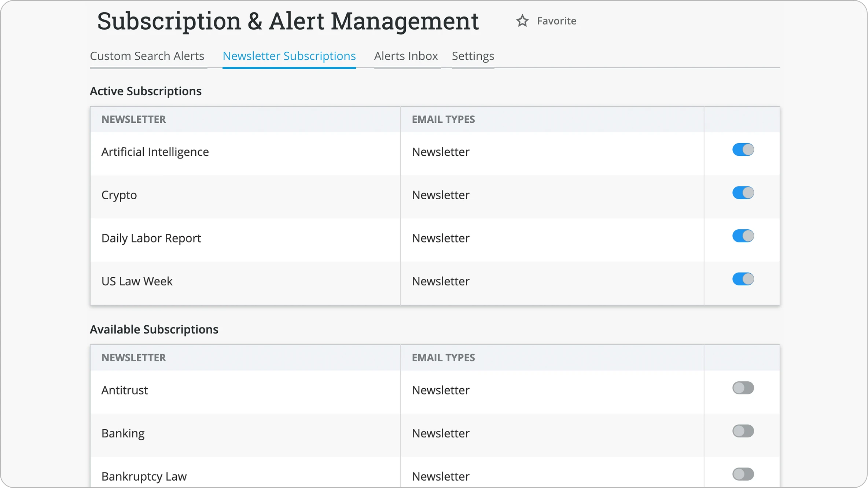Disable the Artificial Intelligence newsletter toggle
Viewport: 868px width, 488px height.
(x=743, y=149)
